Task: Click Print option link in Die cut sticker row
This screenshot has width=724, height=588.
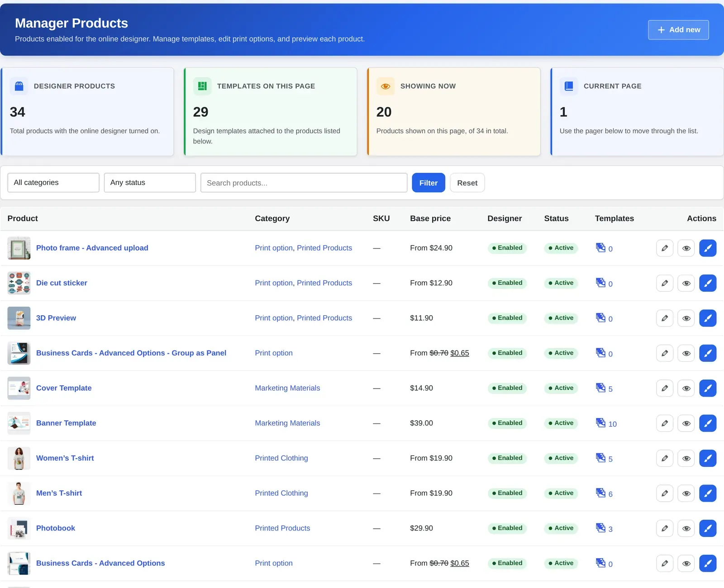Action: pos(274,283)
